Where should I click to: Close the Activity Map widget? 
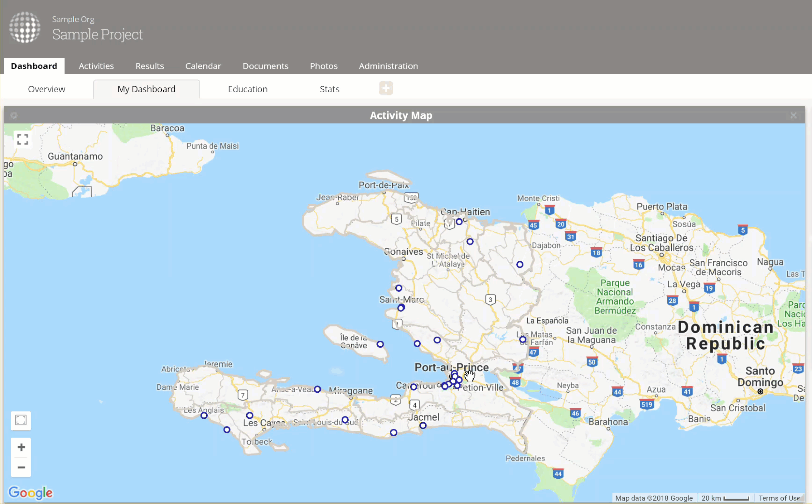click(793, 115)
